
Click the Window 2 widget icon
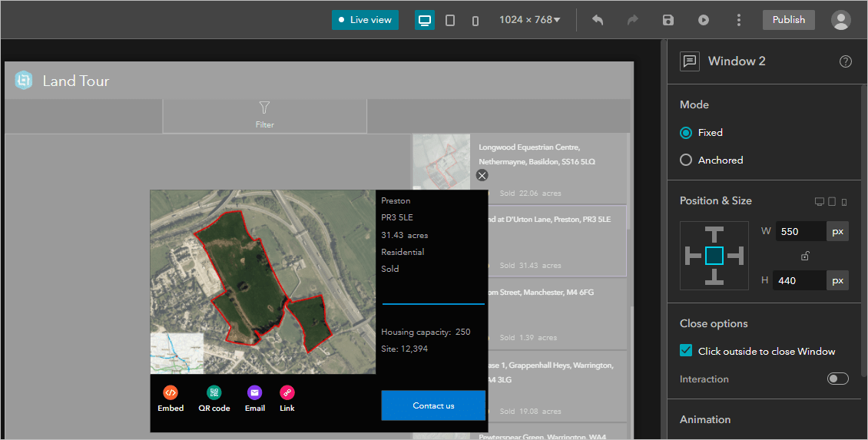click(689, 61)
